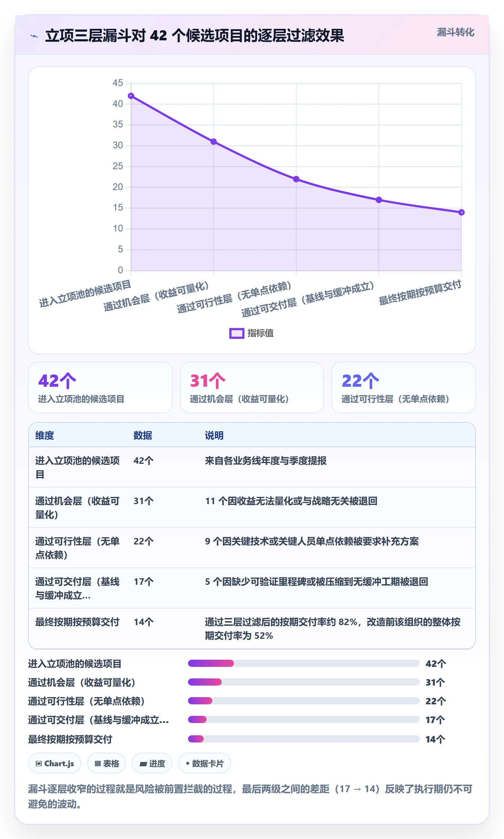
Task: Select the 按期交付率约 82% description cell
Action: point(333,629)
